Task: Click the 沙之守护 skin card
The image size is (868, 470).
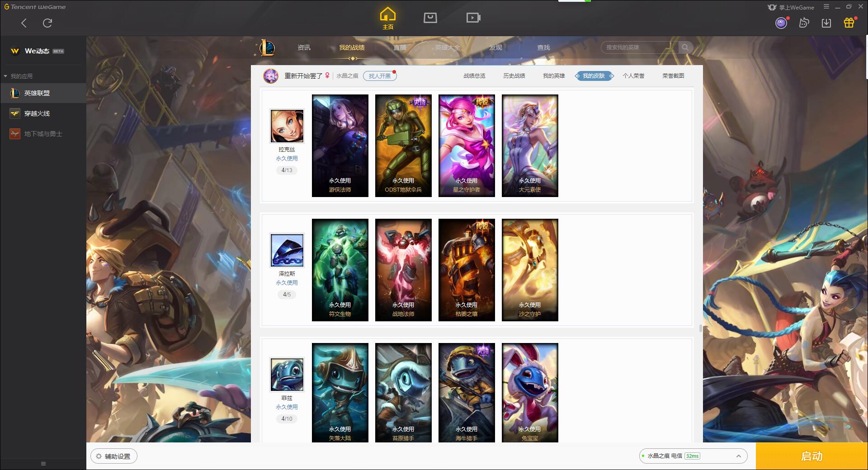Action: click(530, 270)
